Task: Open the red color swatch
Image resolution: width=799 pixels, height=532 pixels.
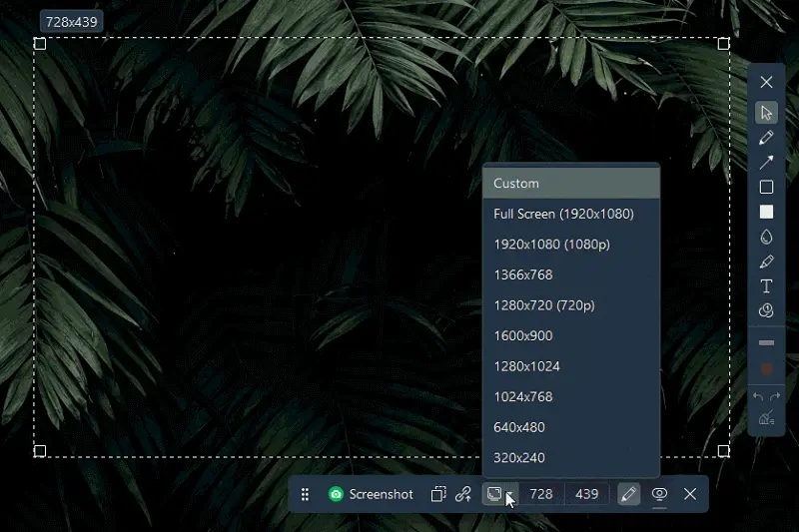Action: click(x=766, y=369)
